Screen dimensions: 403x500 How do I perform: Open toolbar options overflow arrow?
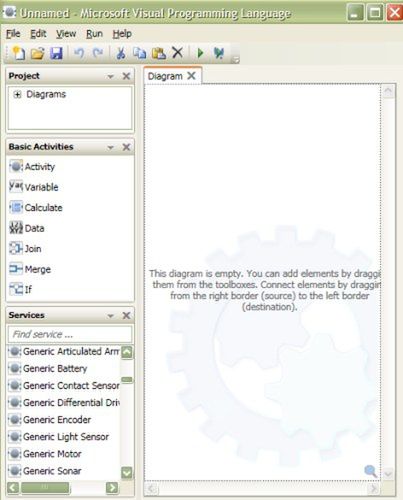point(236,60)
